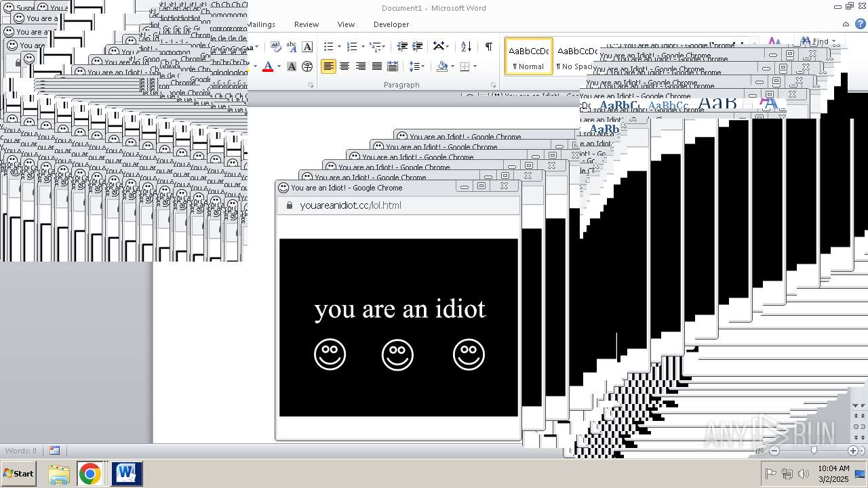Switch to Google Chrome on taskbar
The width and height of the screenshot is (868, 488).
tap(90, 474)
